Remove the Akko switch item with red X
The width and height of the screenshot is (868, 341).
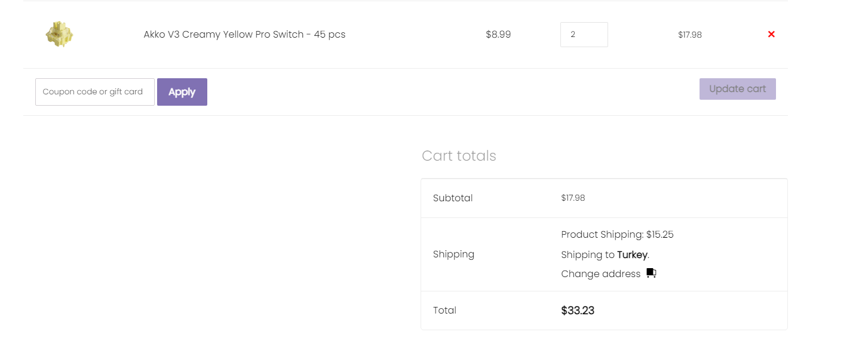coord(771,35)
